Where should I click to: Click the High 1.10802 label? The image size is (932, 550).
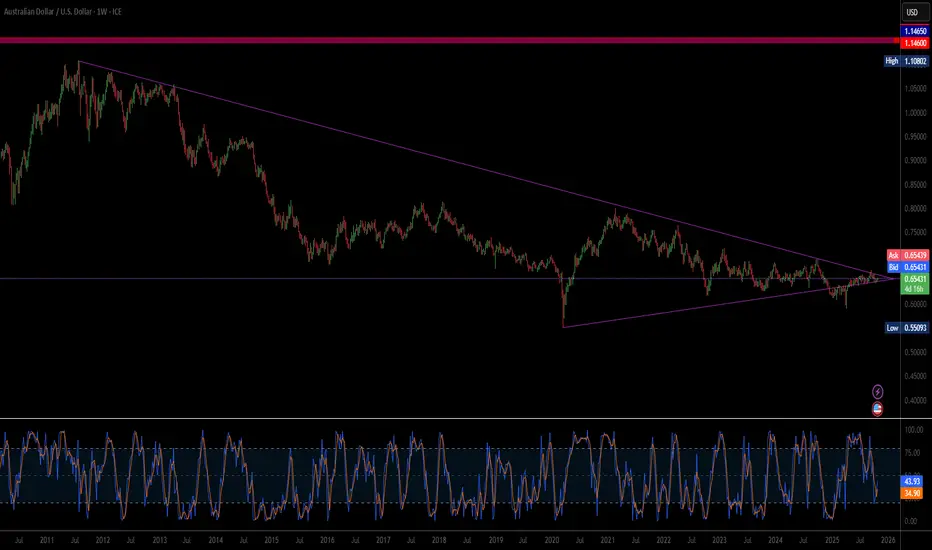click(x=906, y=61)
